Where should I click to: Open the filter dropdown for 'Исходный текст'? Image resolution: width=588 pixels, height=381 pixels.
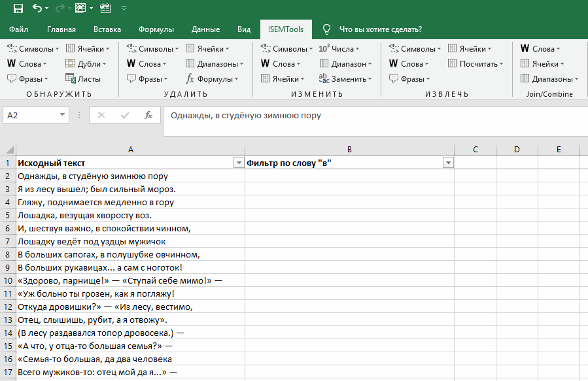[239, 163]
